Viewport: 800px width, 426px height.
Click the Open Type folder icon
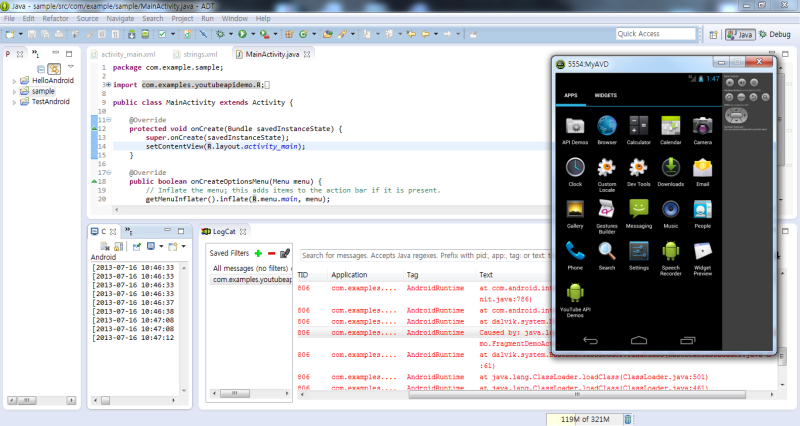[328, 34]
